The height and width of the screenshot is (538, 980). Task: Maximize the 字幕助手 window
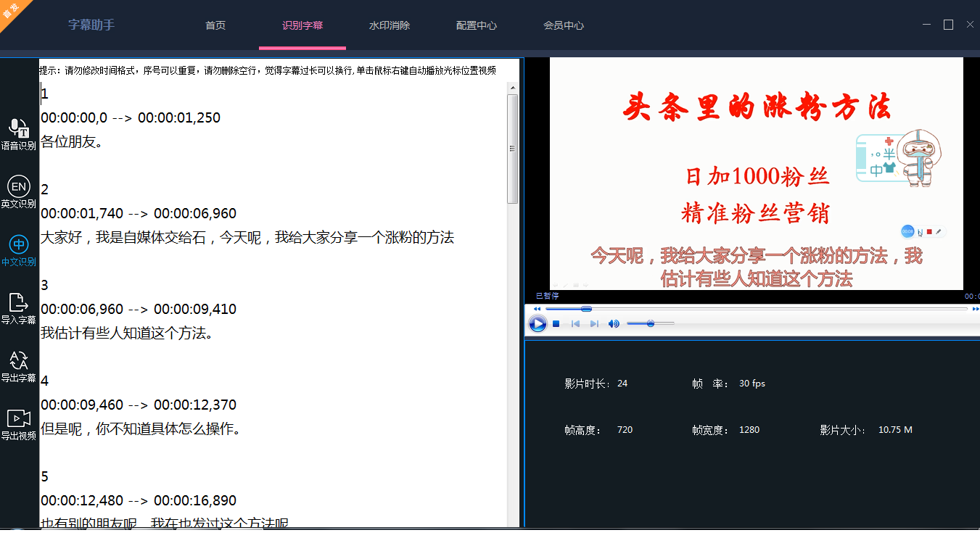tap(948, 25)
